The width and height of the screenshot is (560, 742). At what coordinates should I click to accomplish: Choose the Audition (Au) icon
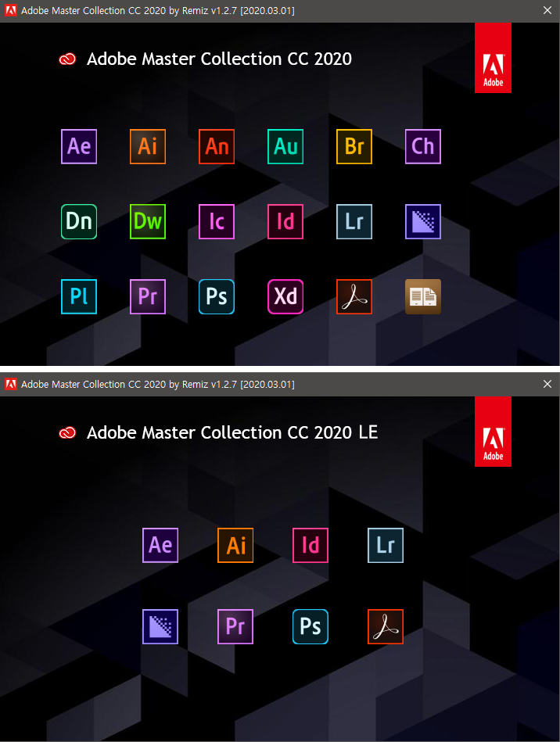coord(285,146)
